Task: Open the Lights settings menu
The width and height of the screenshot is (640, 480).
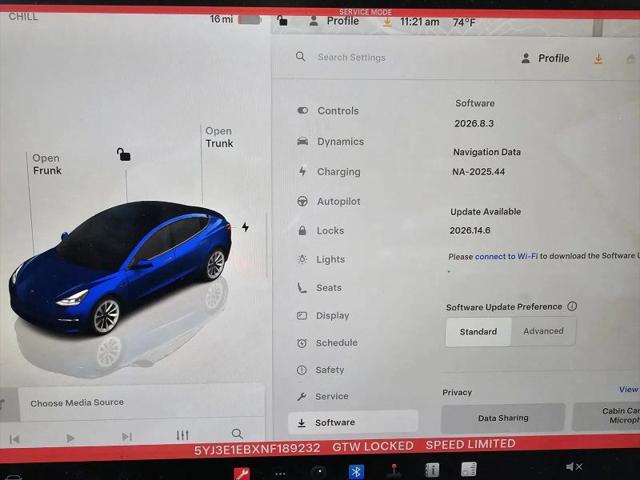Action: point(321,259)
